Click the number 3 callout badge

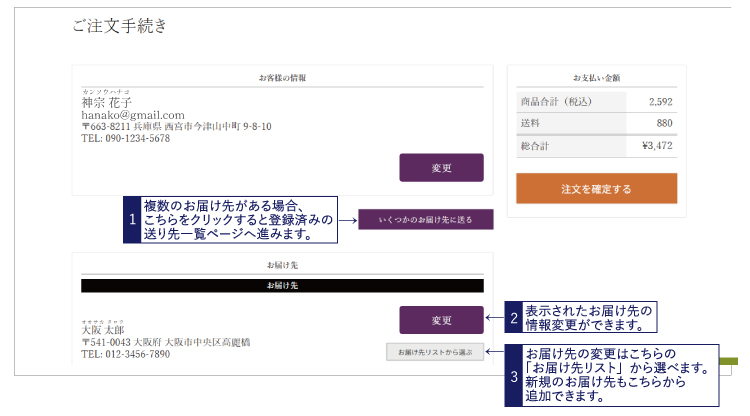(x=514, y=374)
